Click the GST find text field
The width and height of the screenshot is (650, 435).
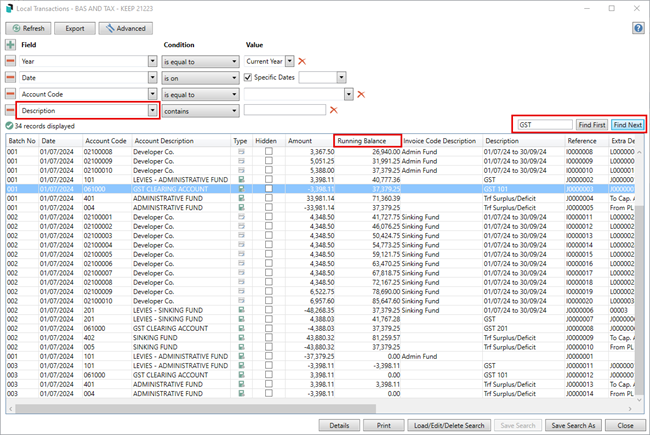(545, 125)
